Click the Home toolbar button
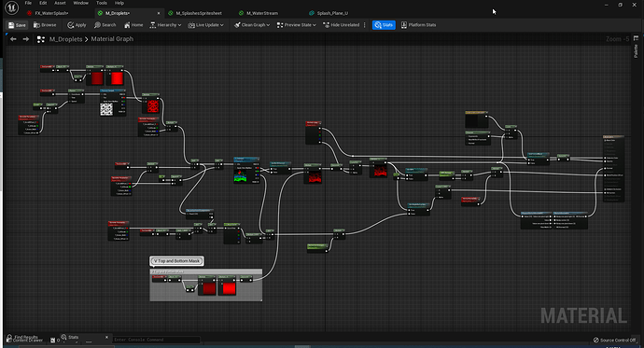 (x=133, y=25)
